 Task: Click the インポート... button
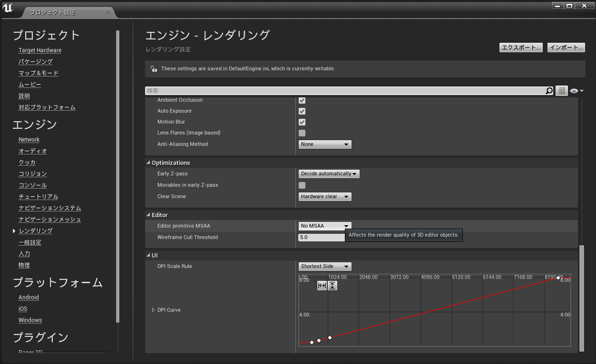tap(566, 48)
